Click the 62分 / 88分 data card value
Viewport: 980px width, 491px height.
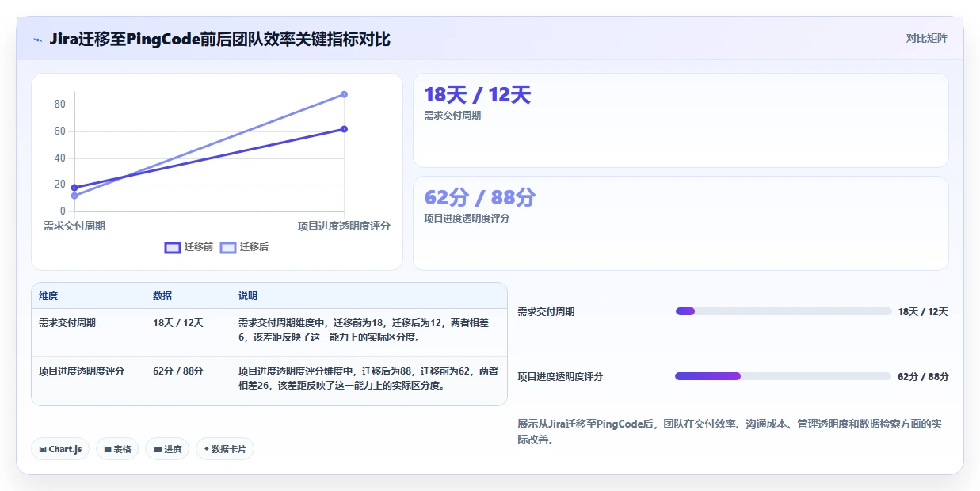tap(480, 197)
